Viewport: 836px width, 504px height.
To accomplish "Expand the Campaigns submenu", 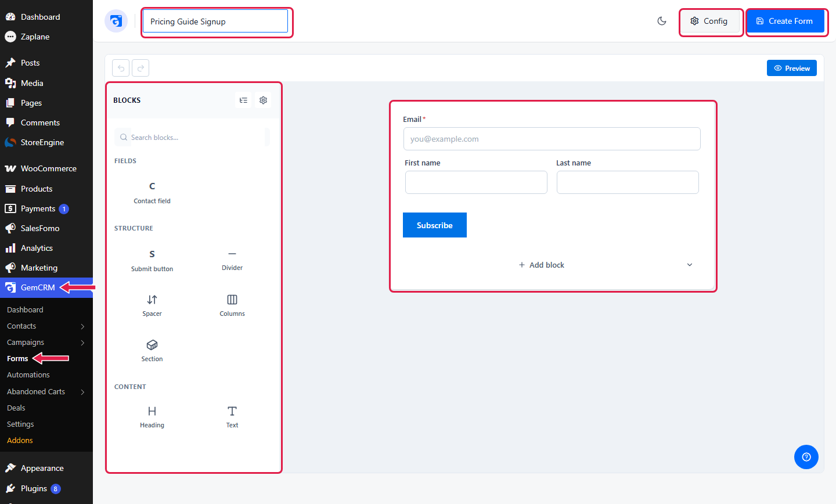I will coord(82,343).
